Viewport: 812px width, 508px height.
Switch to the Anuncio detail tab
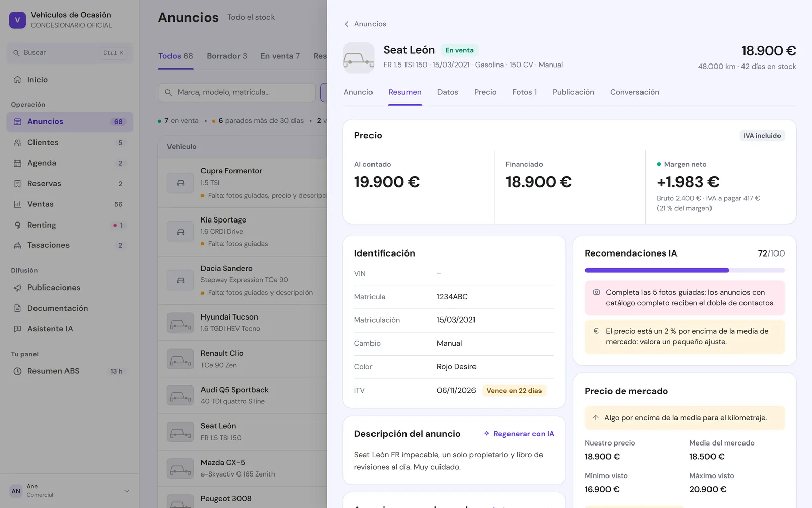pos(358,92)
